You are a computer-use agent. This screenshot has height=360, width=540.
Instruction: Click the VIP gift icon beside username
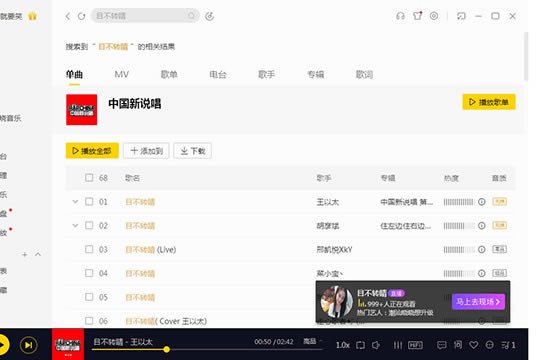32,16
